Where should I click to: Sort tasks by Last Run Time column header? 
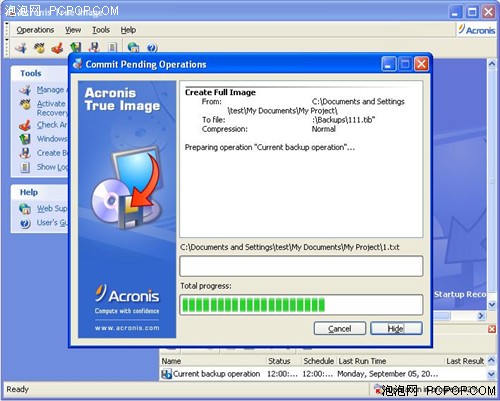click(390, 361)
